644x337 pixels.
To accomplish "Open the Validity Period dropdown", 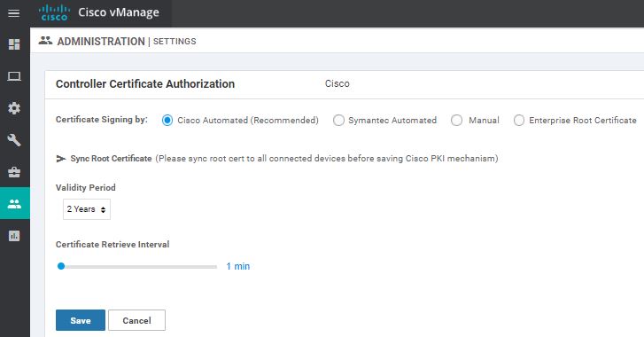I will (87, 209).
